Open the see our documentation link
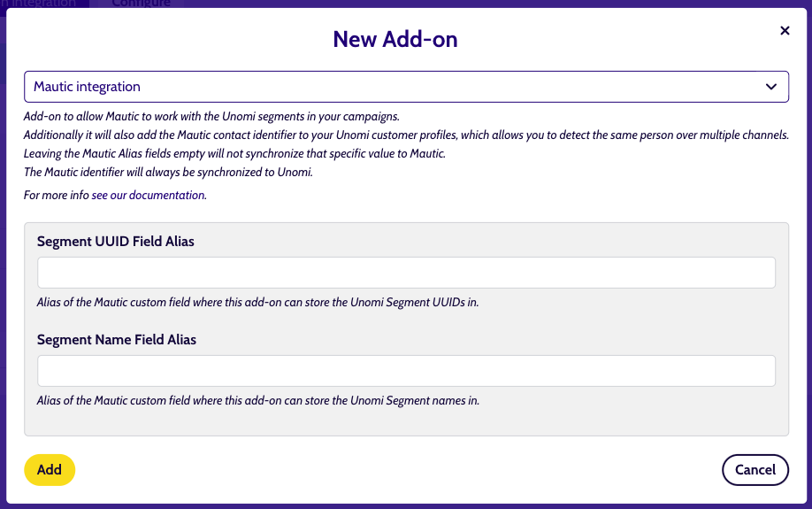 [x=148, y=196]
